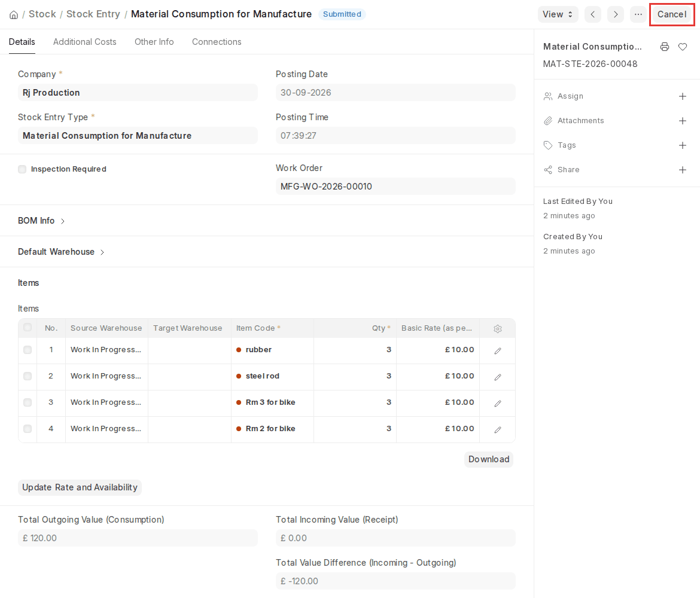Click 'Basic Rate' column header

(437, 328)
